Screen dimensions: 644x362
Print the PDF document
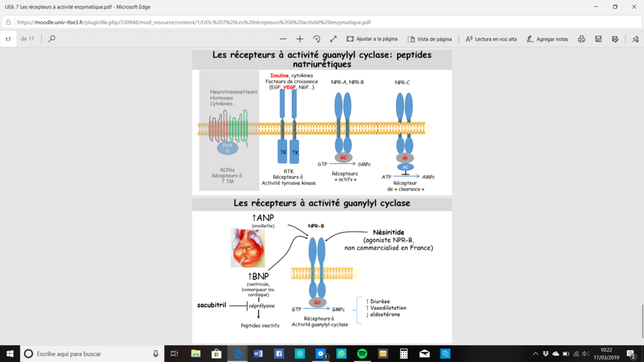582,39
